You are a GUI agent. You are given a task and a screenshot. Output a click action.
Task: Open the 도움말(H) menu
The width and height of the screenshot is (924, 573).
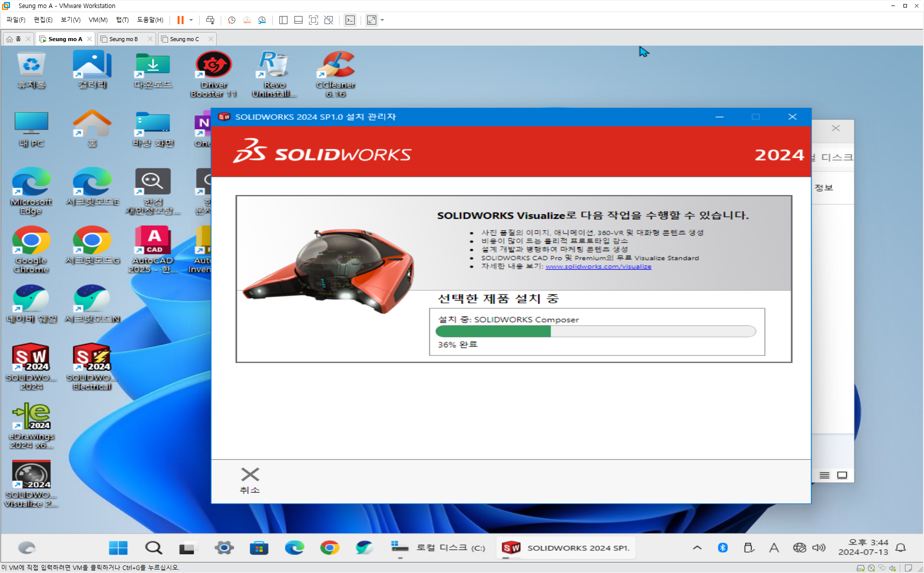pos(150,20)
